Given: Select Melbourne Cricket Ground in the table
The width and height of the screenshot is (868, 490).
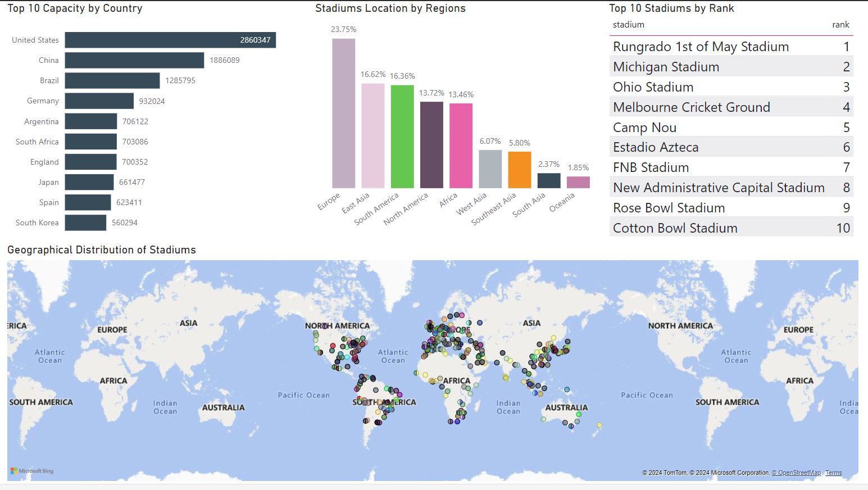Looking at the screenshot, I should 731,107.
